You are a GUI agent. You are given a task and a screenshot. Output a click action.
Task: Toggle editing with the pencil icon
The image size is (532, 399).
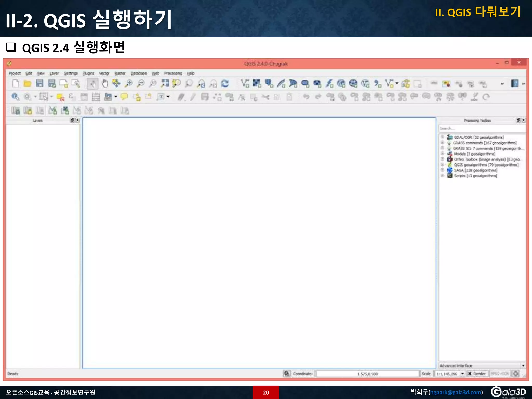pos(193,97)
